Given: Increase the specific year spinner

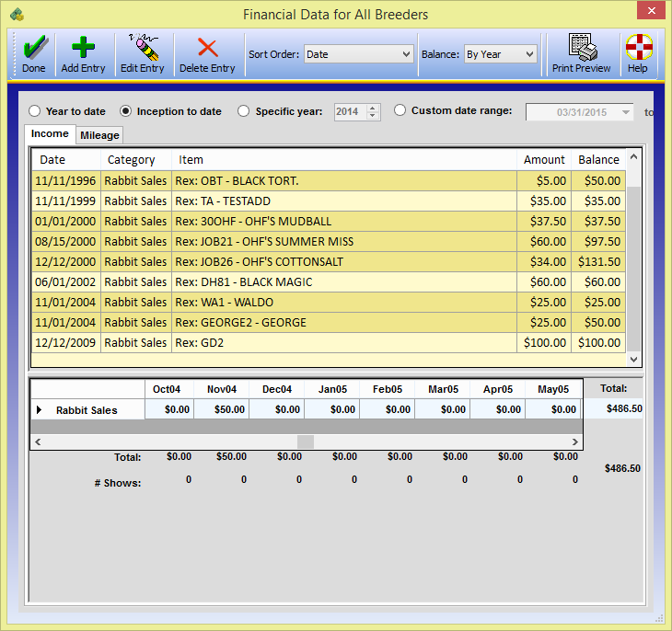Looking at the screenshot, I should (373, 108).
